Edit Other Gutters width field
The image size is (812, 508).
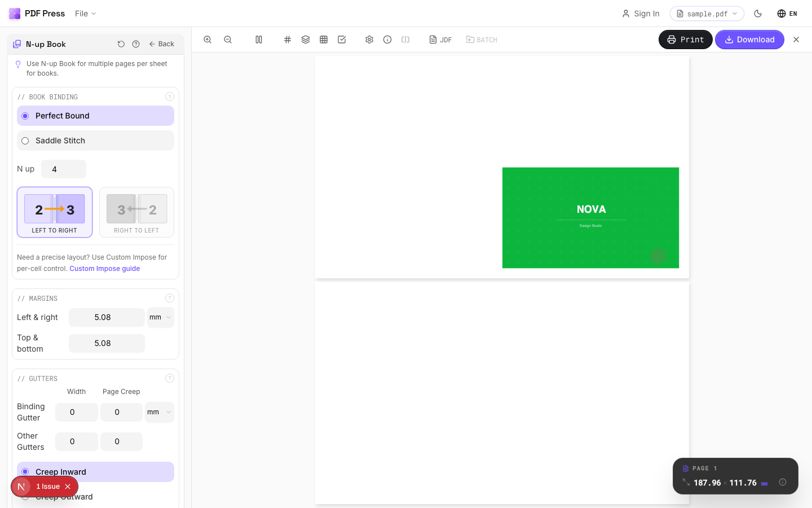77,441
